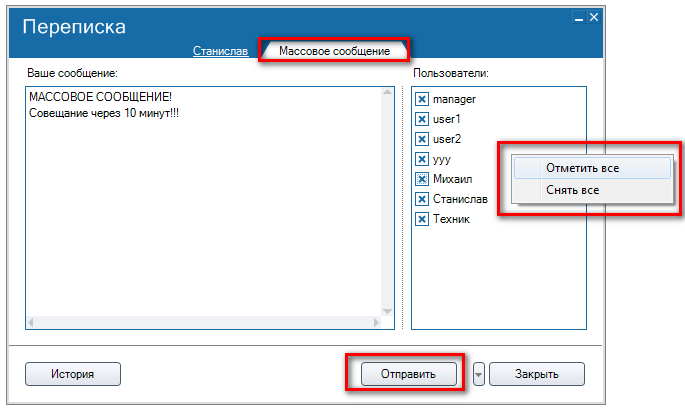Image resolution: width=685 pixels, height=414 pixels.
Task: Open the История message history
Action: click(x=72, y=374)
